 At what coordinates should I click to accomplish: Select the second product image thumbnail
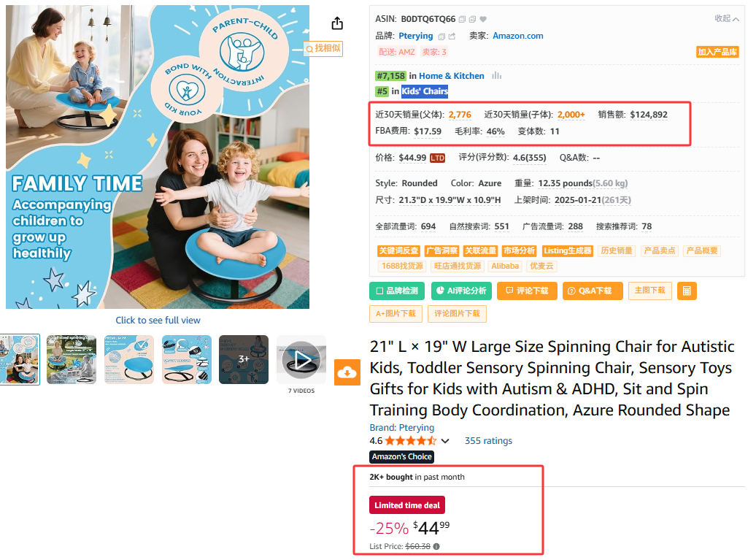pyautogui.click(x=72, y=359)
